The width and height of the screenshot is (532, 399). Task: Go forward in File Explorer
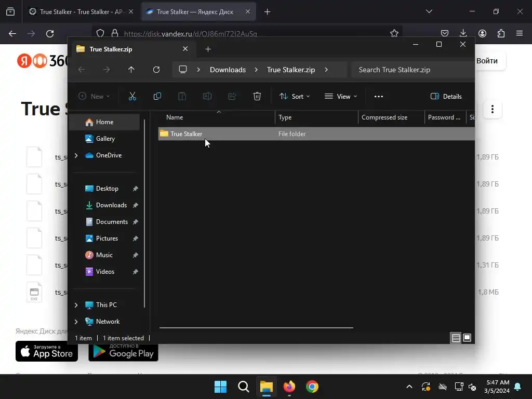(107, 70)
